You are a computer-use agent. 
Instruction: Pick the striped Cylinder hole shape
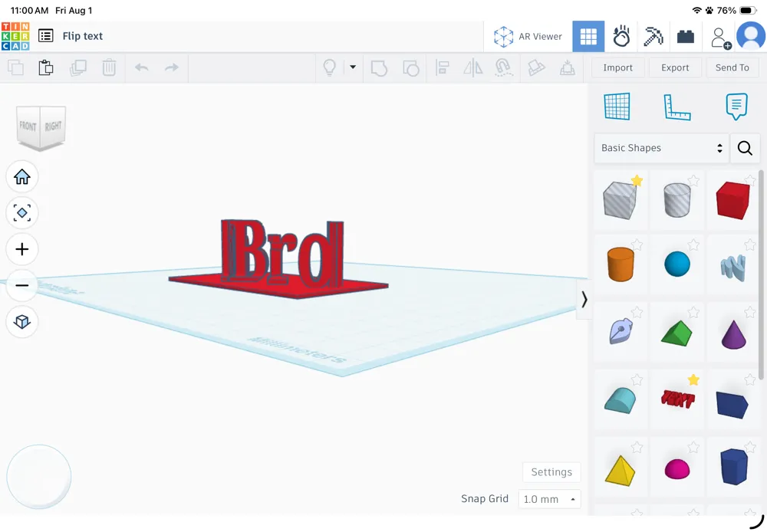tap(677, 200)
